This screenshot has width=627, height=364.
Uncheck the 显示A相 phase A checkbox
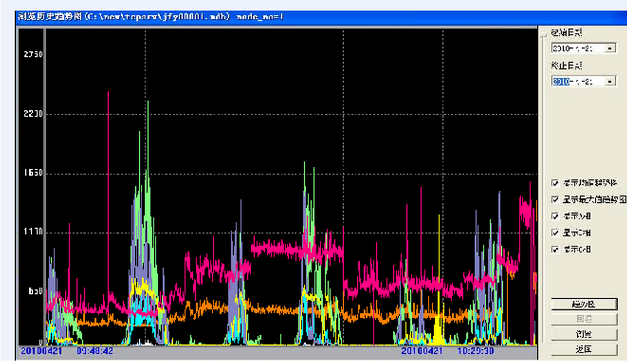pos(555,216)
